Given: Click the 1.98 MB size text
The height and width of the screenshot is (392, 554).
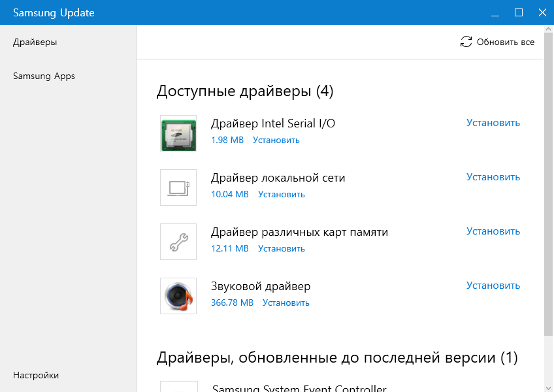Looking at the screenshot, I should point(227,140).
